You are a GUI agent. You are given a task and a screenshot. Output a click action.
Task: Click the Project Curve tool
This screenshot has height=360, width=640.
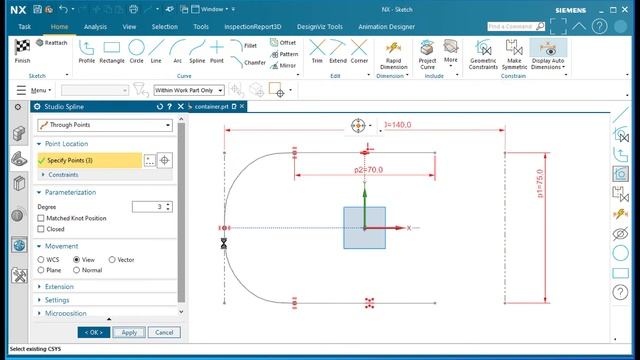(427, 55)
